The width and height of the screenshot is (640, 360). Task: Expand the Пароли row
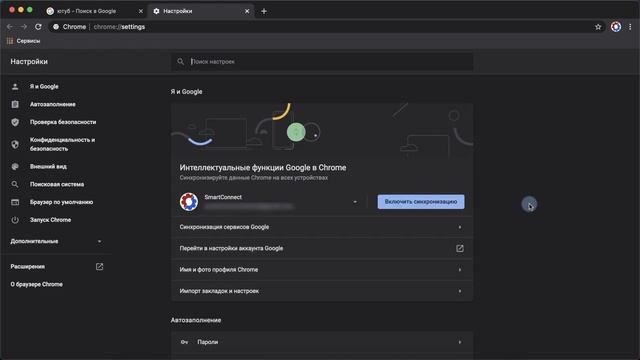click(322, 342)
